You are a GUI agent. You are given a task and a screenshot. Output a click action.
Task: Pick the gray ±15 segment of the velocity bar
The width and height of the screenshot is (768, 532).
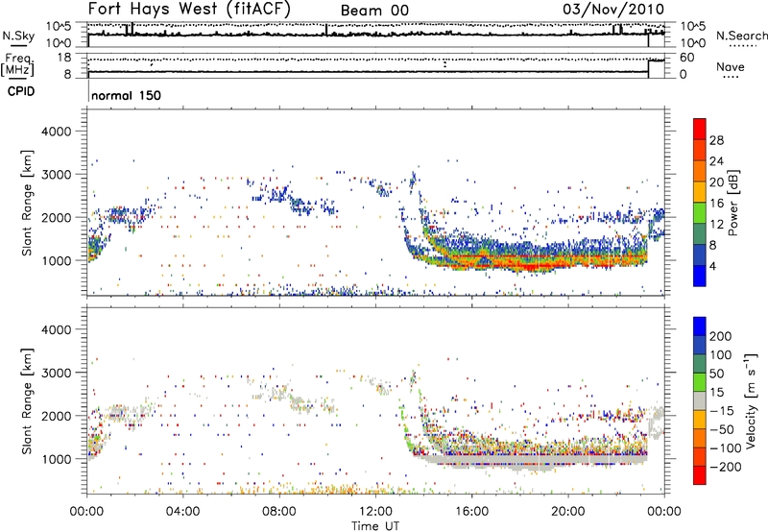700,400
